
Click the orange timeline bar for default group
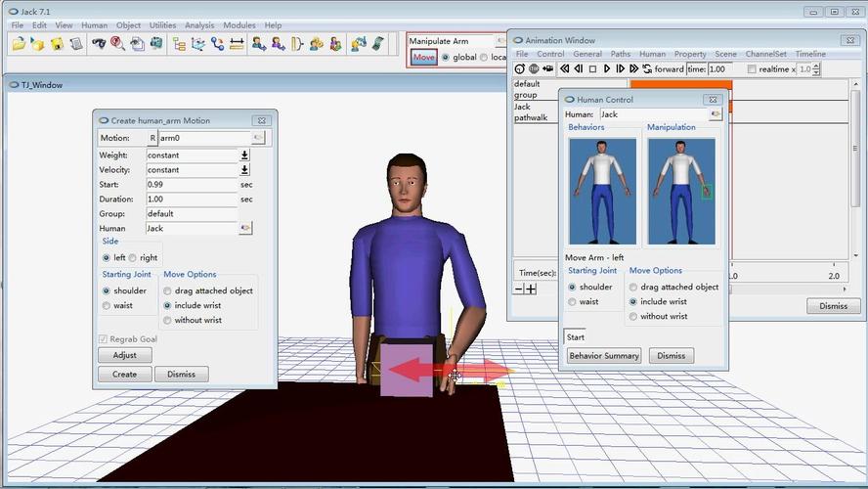point(681,85)
